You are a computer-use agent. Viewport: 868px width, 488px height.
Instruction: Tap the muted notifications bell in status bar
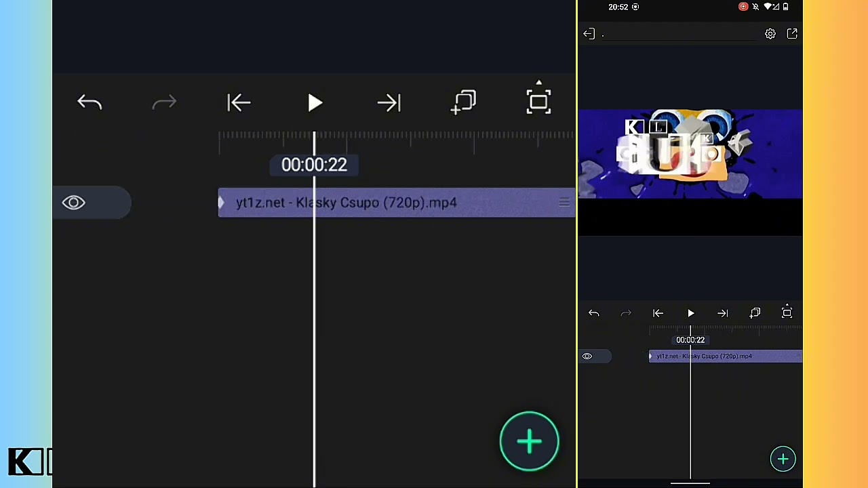(x=755, y=7)
